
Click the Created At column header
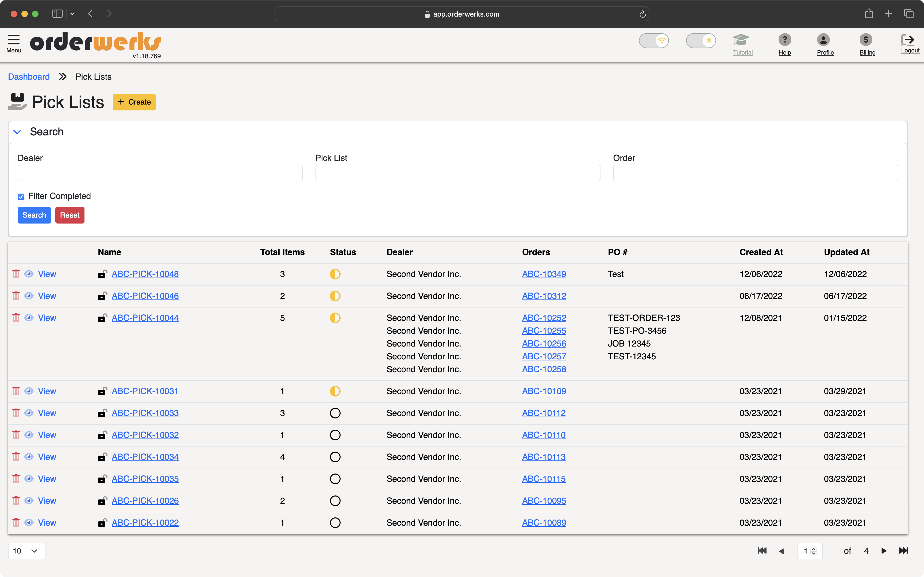(761, 252)
